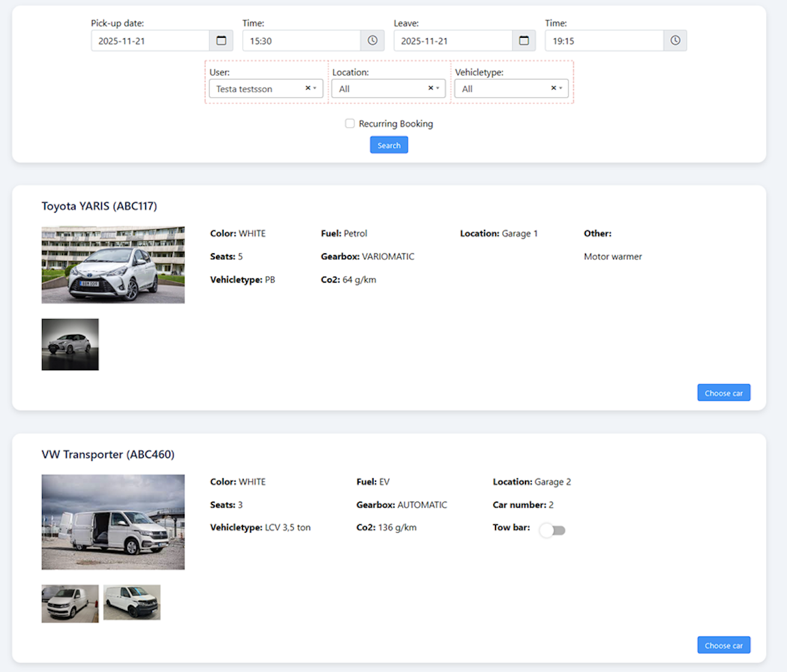Image resolution: width=787 pixels, height=672 pixels.
Task: Click the small Toyota YARIS thumbnail photo
Action: click(x=70, y=344)
